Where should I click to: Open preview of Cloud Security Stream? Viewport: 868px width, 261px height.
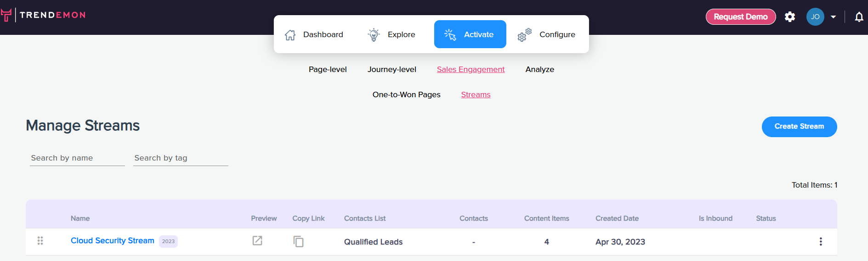(x=257, y=241)
